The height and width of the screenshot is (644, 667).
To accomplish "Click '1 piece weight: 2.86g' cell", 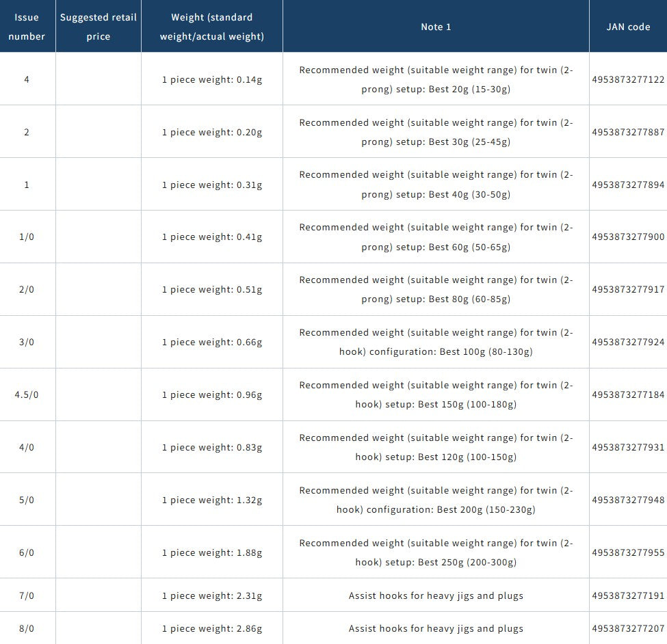I will pyautogui.click(x=212, y=629).
